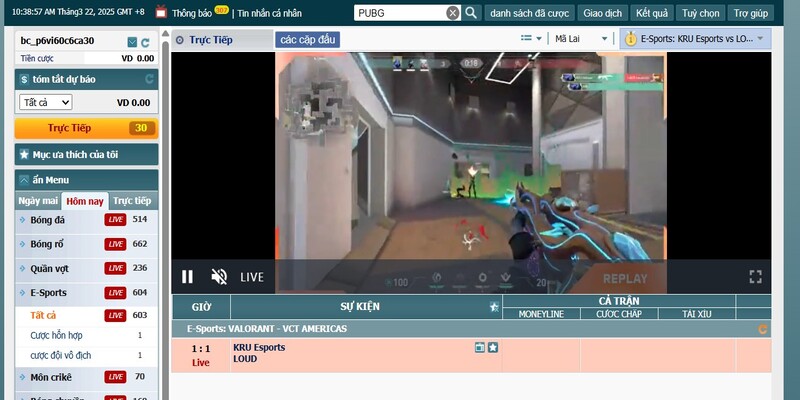Click the red TV icon in top bar

161,12
